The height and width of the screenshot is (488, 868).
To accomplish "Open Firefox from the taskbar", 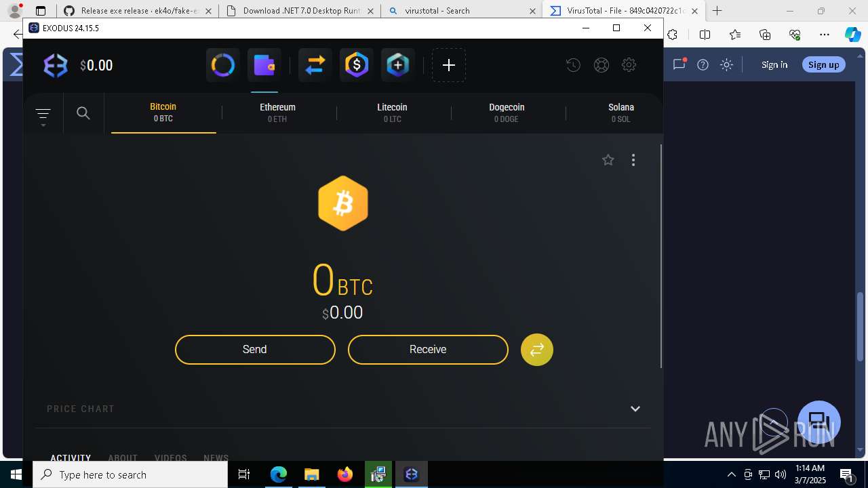I will tap(345, 474).
